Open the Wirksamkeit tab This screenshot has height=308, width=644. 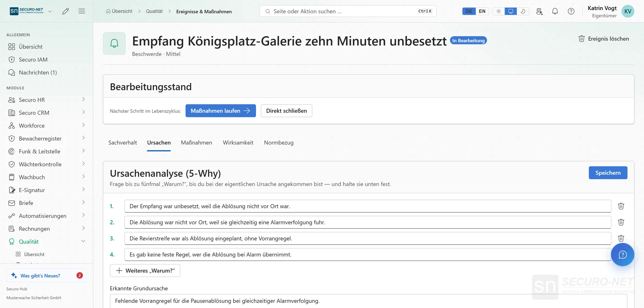coord(238,143)
